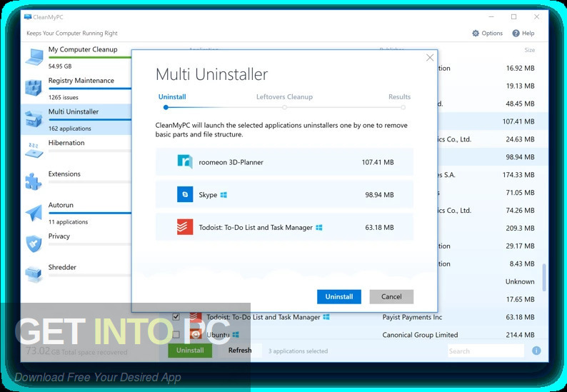The image size is (567, 392).
Task: Select the roomeon 3D-Planner row name
Action: 231,162
